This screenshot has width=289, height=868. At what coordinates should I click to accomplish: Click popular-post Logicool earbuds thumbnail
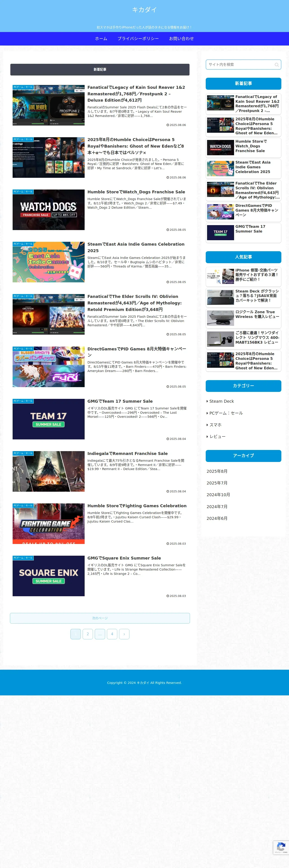(220, 318)
